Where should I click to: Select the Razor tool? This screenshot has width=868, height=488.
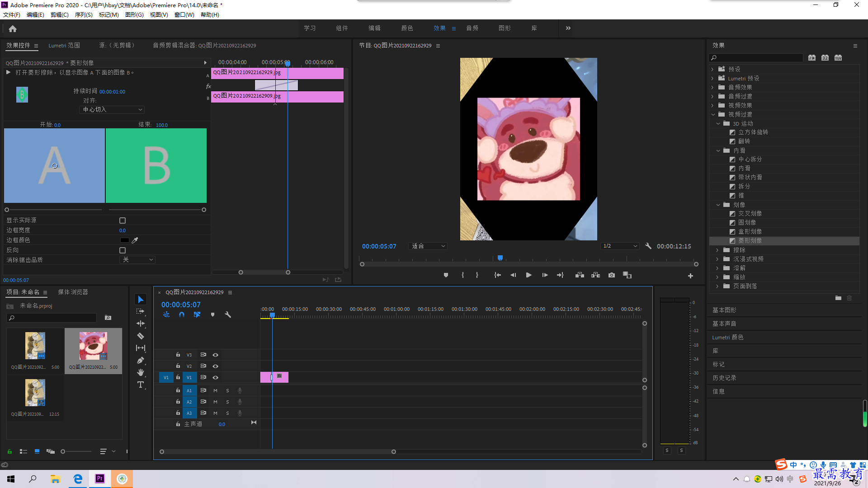point(141,336)
